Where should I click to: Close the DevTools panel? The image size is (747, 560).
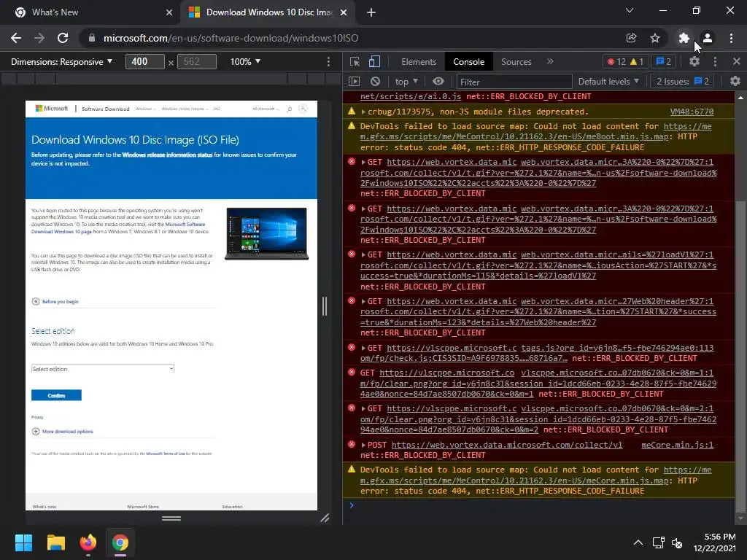click(737, 61)
